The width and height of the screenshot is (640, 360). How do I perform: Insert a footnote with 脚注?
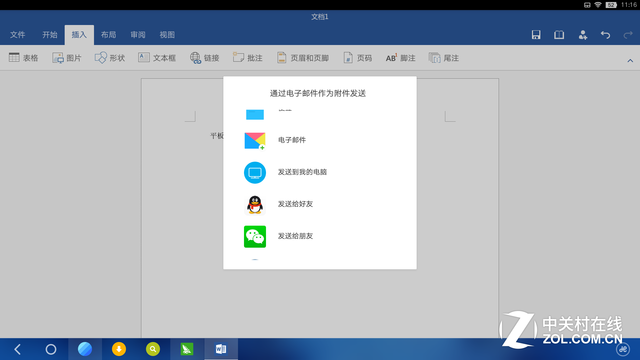point(400,58)
